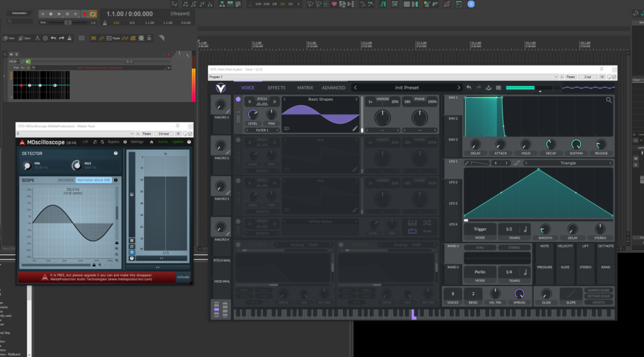This screenshot has height=357, width=644.
Task: Toggle the OSC 1 enable purple dot
Action: pyautogui.click(x=238, y=99)
